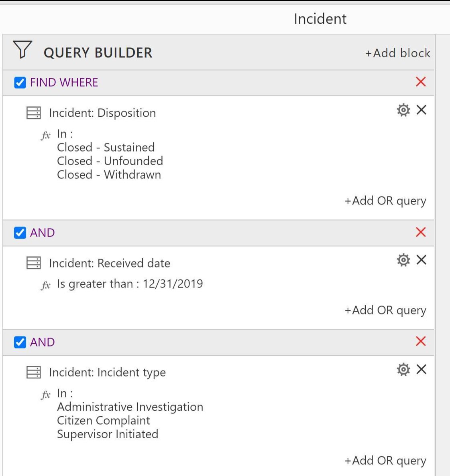Remove the Received date query with black X
Image resolution: width=450 pixels, height=476 pixels.
(421, 260)
